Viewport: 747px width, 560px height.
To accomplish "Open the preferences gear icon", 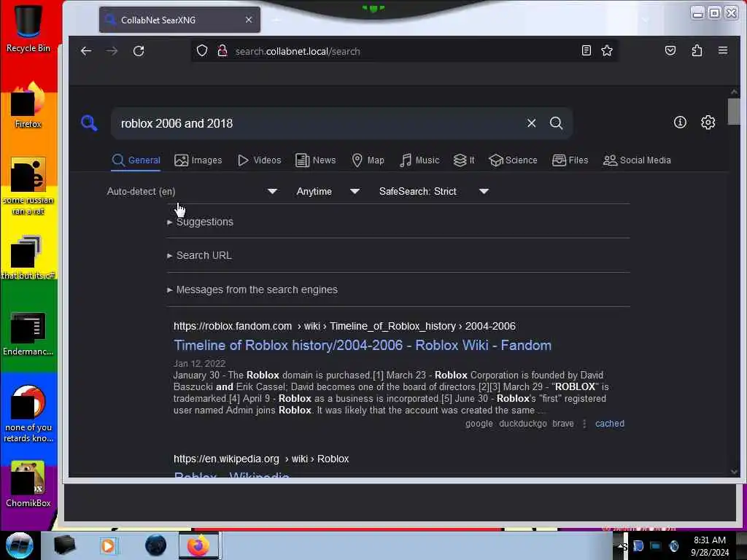I will [x=708, y=122].
